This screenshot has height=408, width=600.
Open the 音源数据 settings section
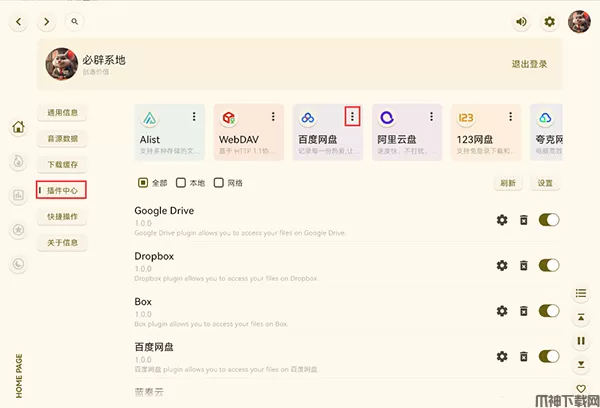(62, 139)
